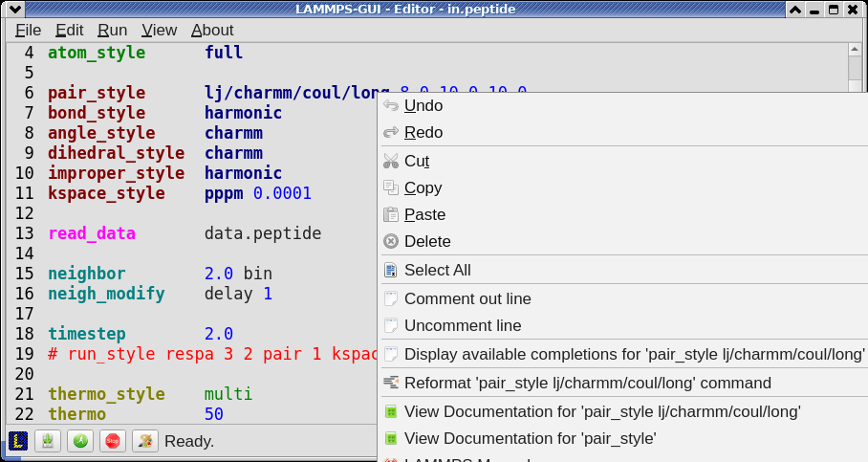Image resolution: width=868 pixels, height=462 pixels.
Task: Click timestep keyword on line 18
Action: tap(87, 334)
